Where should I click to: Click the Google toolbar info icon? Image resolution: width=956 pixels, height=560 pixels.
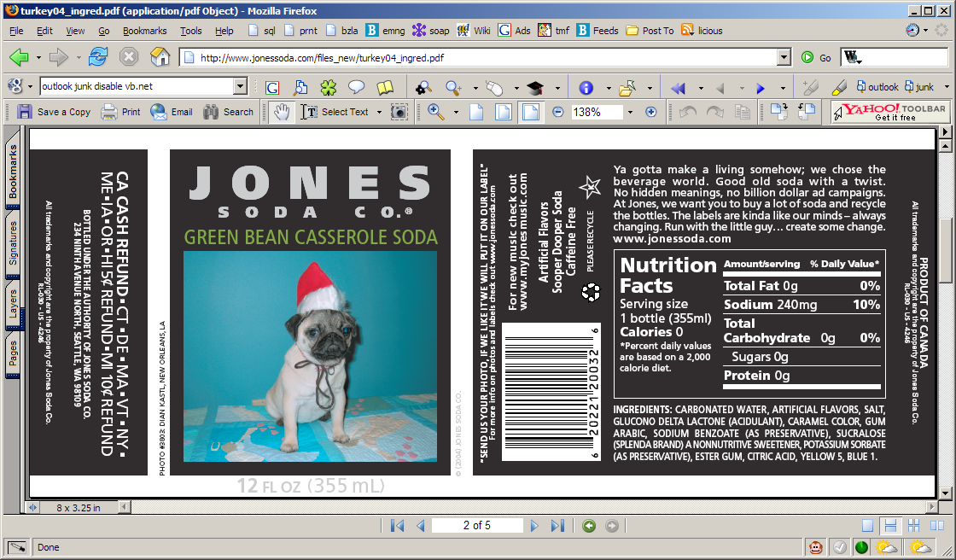pos(586,88)
